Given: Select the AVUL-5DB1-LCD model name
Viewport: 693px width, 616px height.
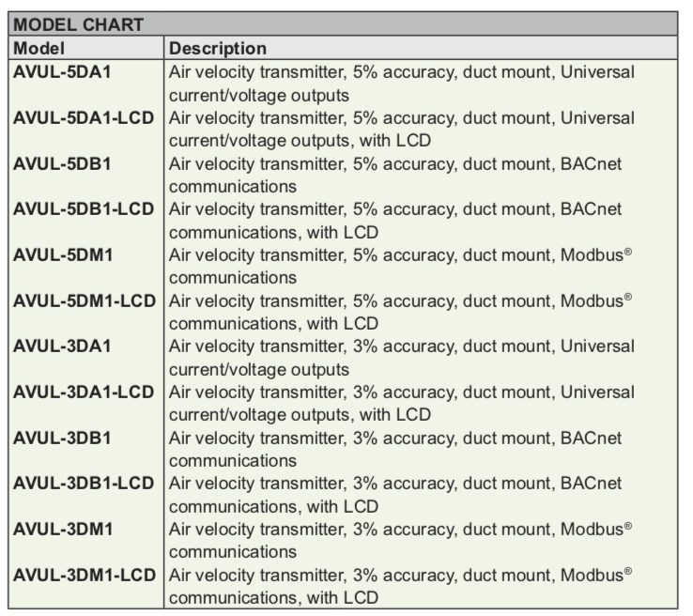Looking at the screenshot, I should click(84, 209).
